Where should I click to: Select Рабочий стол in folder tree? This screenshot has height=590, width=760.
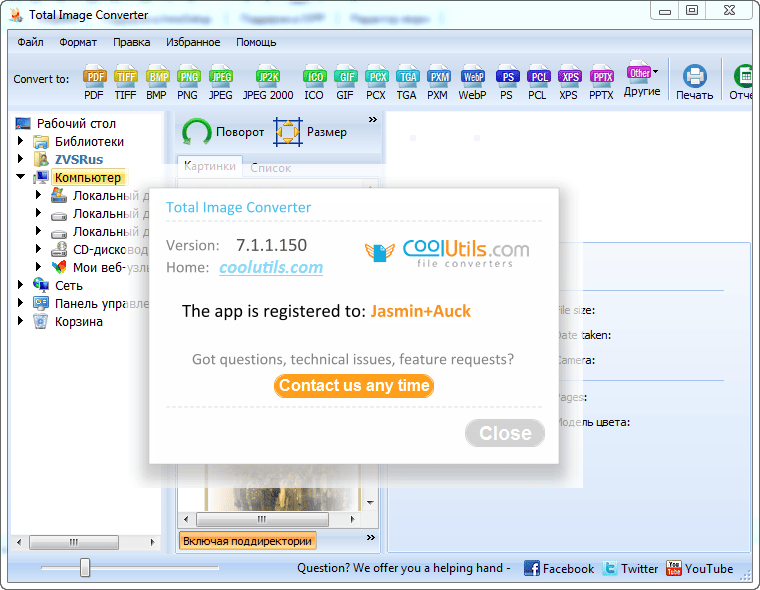(x=76, y=124)
